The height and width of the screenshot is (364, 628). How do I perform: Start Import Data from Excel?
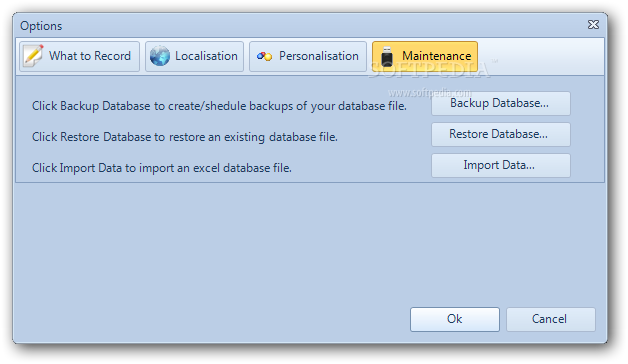tap(501, 165)
